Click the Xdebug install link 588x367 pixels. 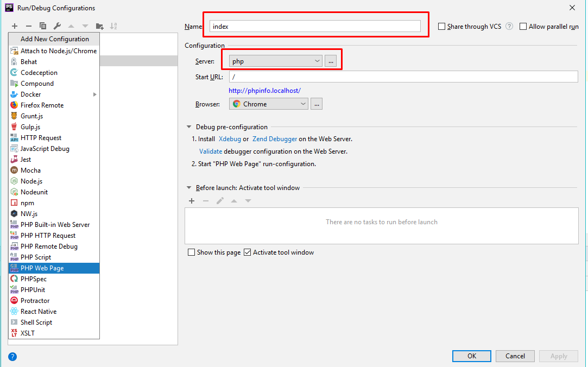pos(230,139)
